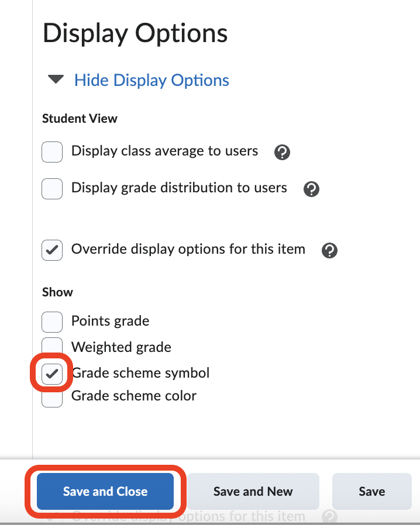Click 'Display class average to users' label text
This screenshot has width=420, height=525.
[164, 151]
